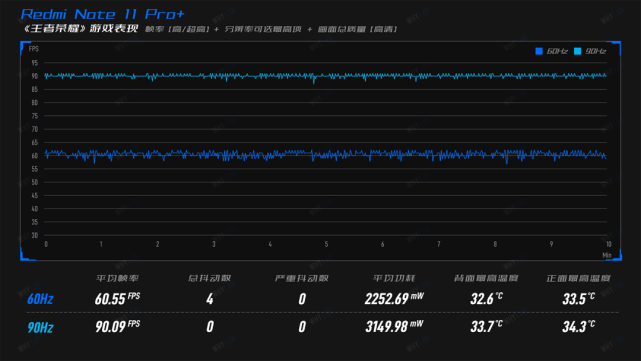Click the 90Hz legend label
Viewport: 641px width, 361px height.
tap(596, 51)
